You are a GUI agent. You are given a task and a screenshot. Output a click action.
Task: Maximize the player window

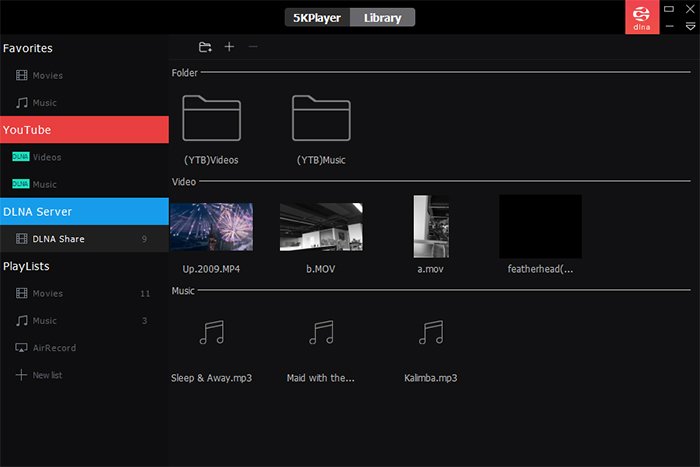click(669, 9)
